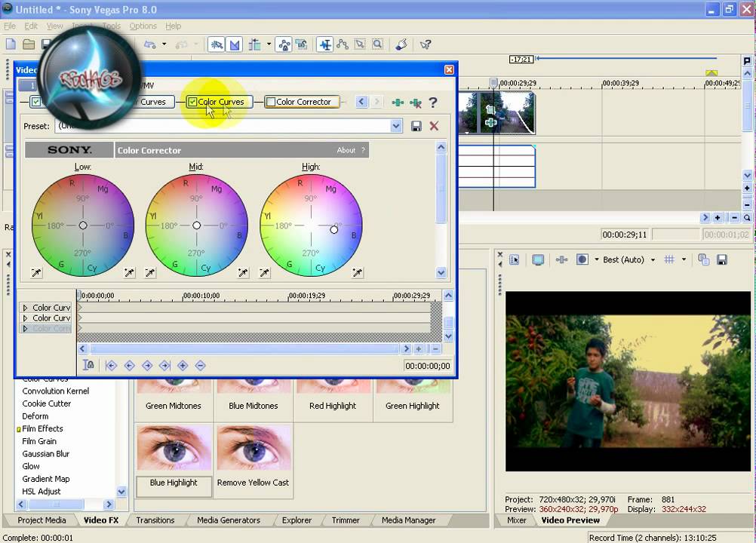Click right eyedropper under the Mid wheel
This screenshot has height=543, width=756.
(243, 273)
